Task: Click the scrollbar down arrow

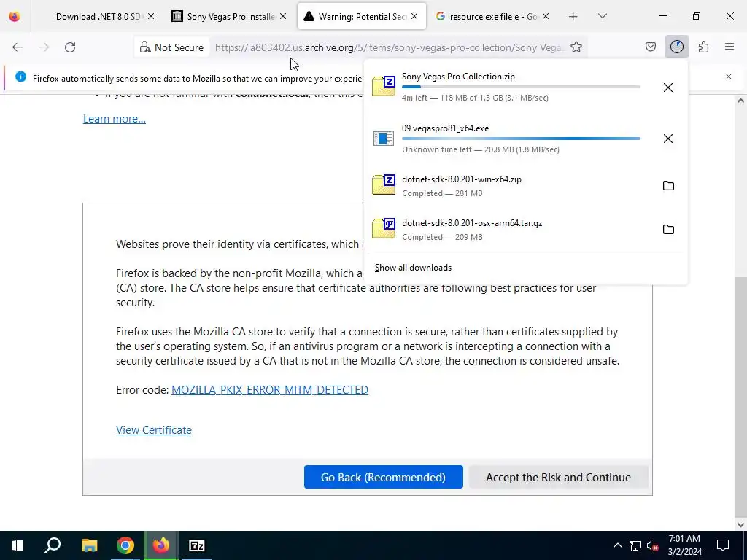Action: coord(740,525)
